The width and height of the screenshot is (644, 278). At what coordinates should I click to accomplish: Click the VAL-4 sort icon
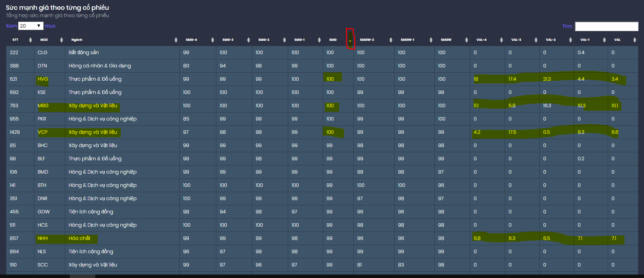501,40
